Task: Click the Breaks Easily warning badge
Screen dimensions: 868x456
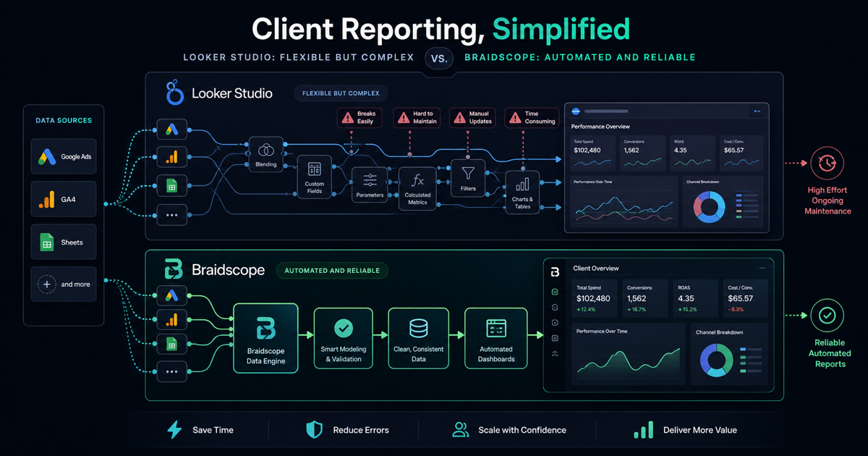Action: 359,118
